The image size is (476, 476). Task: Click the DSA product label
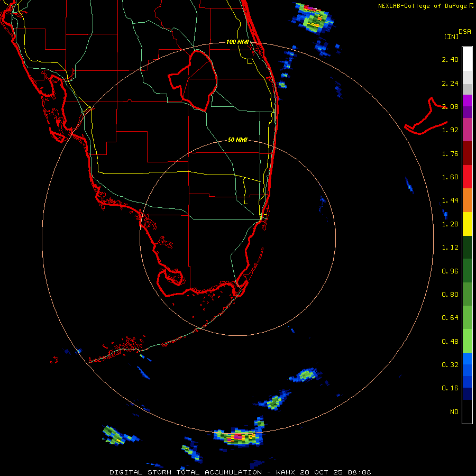tap(465, 32)
